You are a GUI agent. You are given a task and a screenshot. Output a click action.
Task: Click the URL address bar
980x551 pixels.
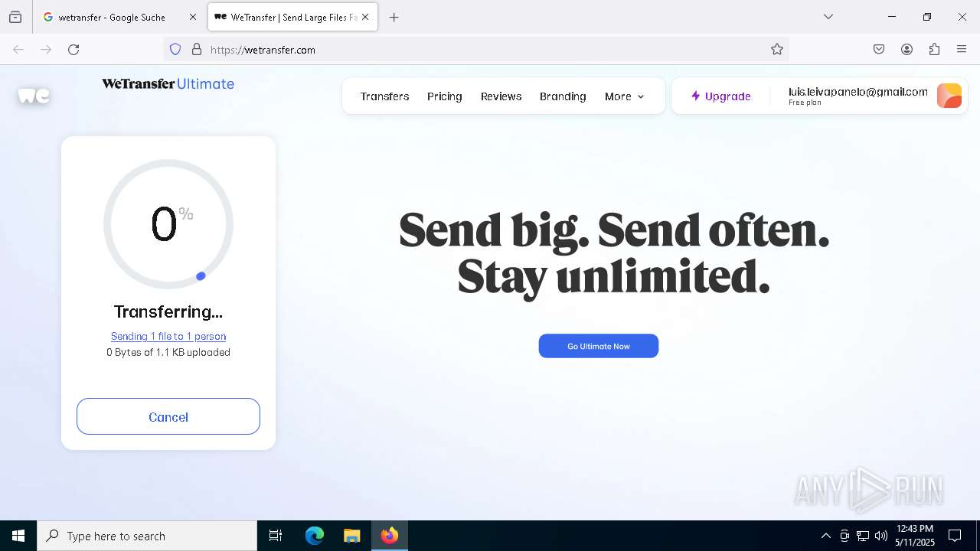point(475,50)
